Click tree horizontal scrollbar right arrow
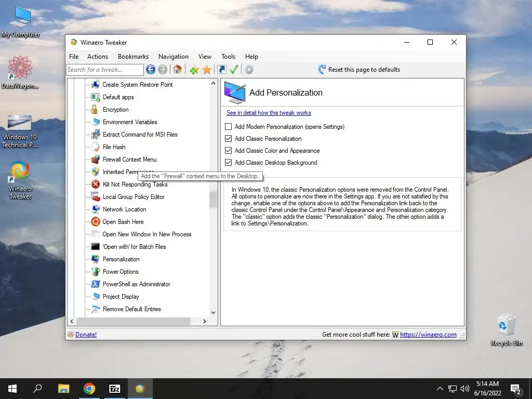532x399 pixels. [x=204, y=321]
